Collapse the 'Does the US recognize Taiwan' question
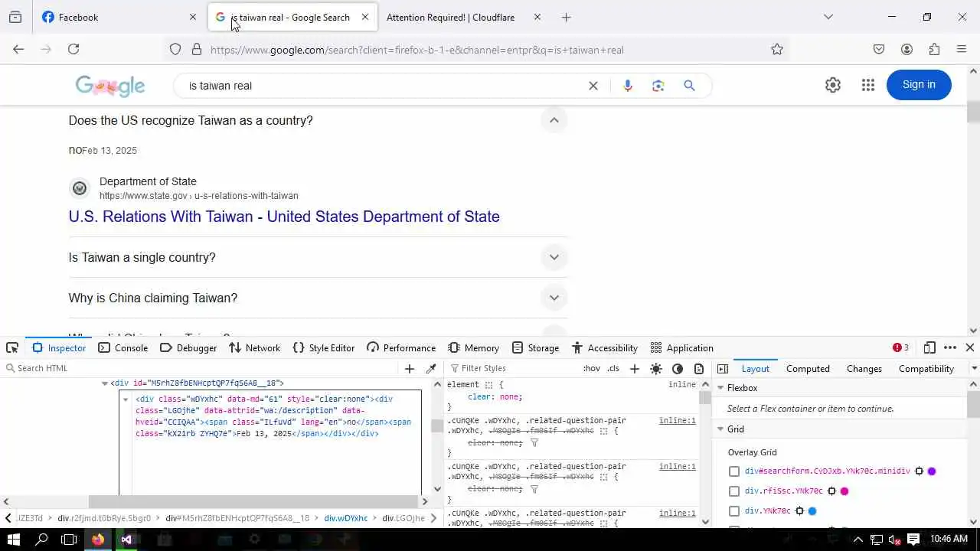The height and width of the screenshot is (551, 980). point(554,120)
